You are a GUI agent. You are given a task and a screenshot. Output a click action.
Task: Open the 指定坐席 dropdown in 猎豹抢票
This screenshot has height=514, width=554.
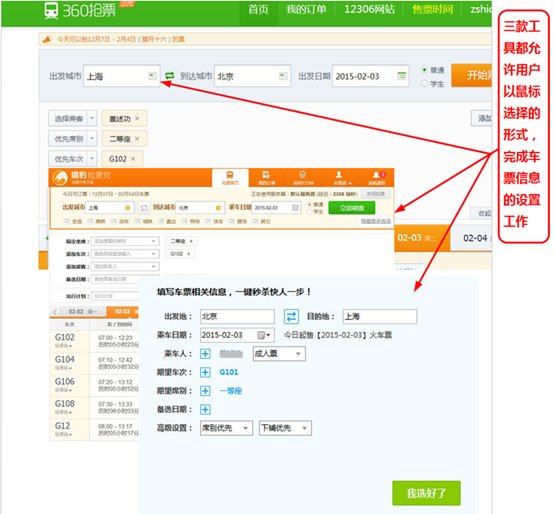[x=125, y=241]
